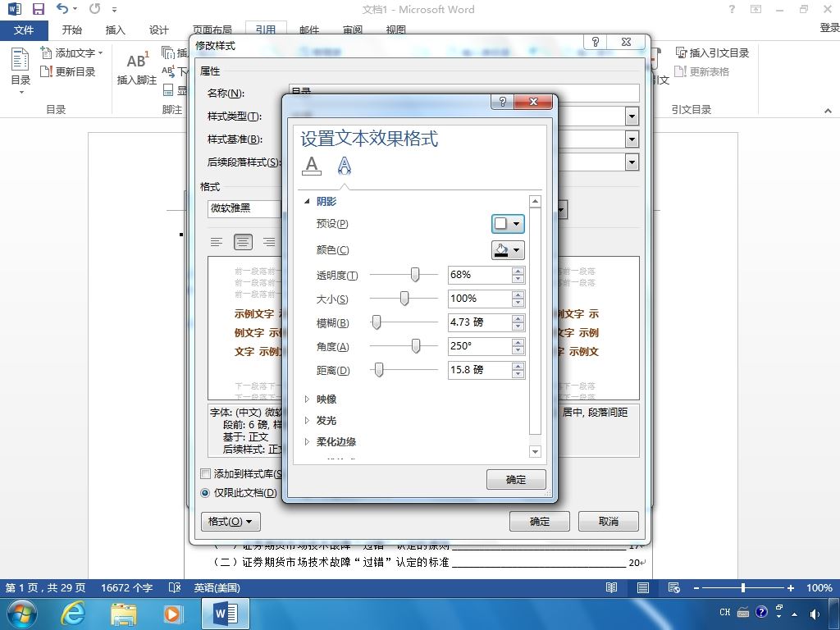Collapse the Shadow (阴影) section
This screenshot has height=630, width=840.
tap(307, 202)
